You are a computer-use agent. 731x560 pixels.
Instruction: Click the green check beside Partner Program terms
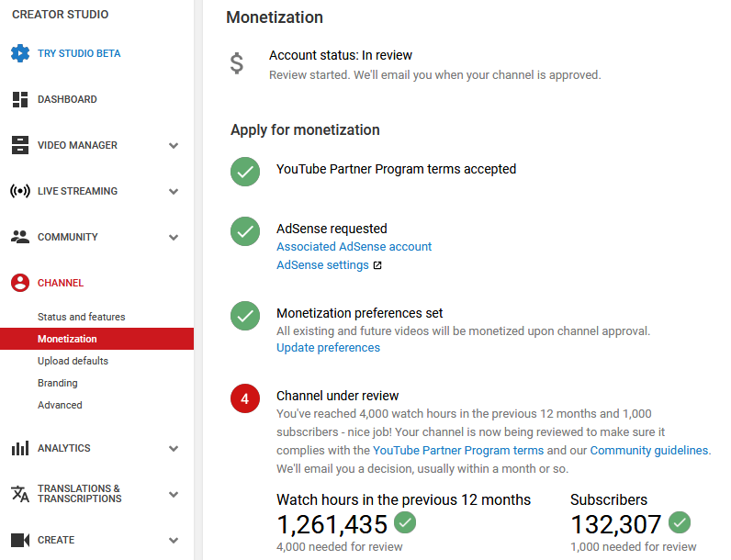(x=245, y=172)
